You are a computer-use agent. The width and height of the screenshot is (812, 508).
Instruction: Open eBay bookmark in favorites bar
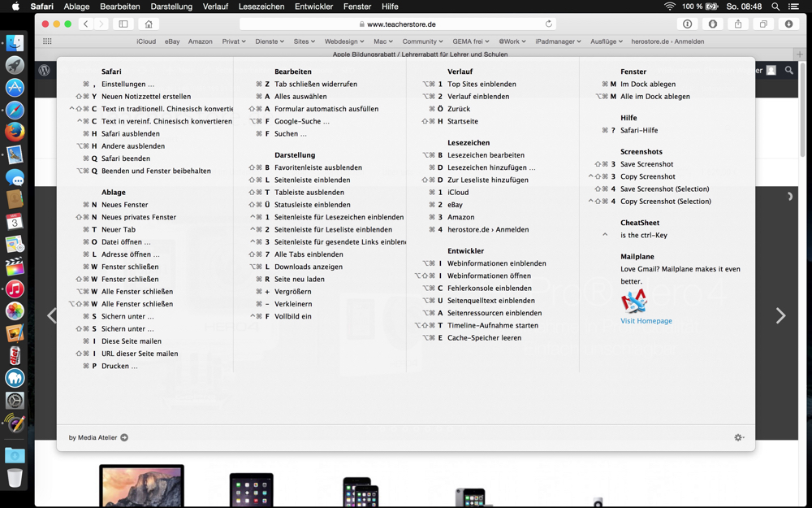pos(172,41)
